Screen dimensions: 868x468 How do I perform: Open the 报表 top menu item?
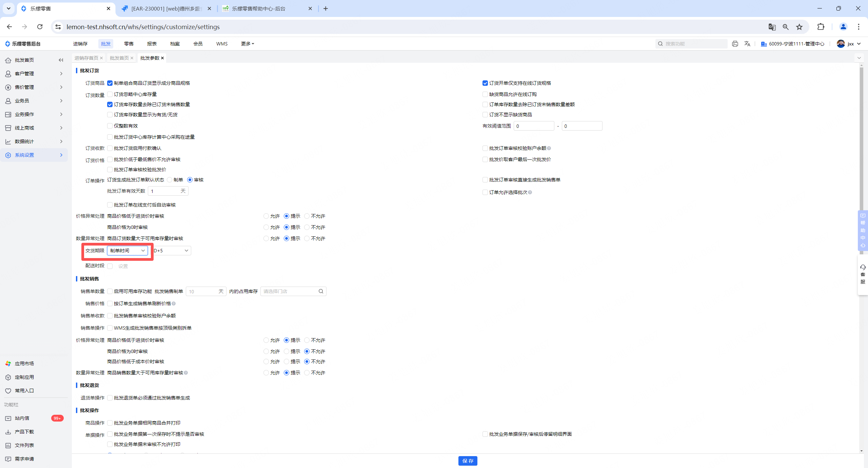coord(152,44)
